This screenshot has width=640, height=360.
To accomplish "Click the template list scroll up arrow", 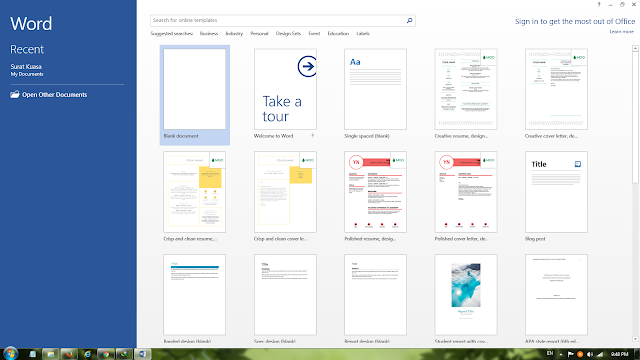I will [x=635, y=49].
